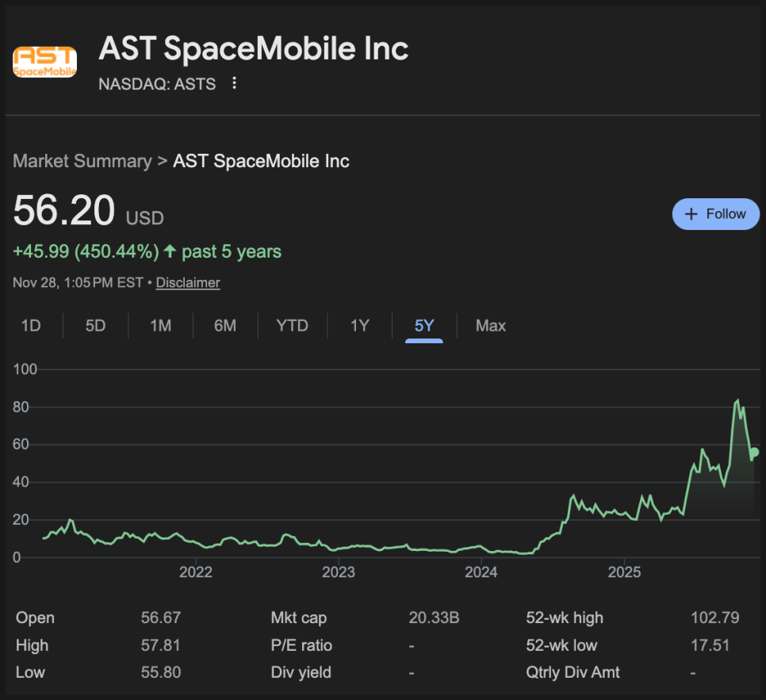
Task: Click the AST SpaceMobile Inc title heading
Action: pos(254,49)
